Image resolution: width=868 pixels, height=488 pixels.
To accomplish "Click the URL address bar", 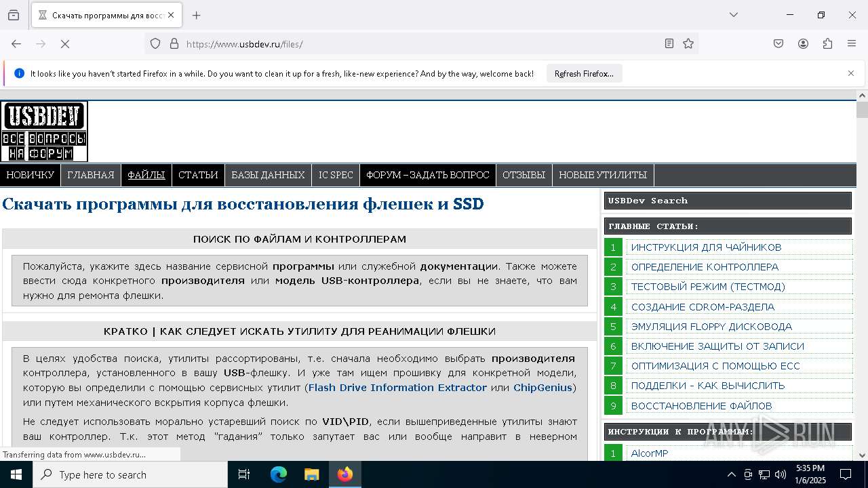I will pyautogui.click(x=420, y=44).
